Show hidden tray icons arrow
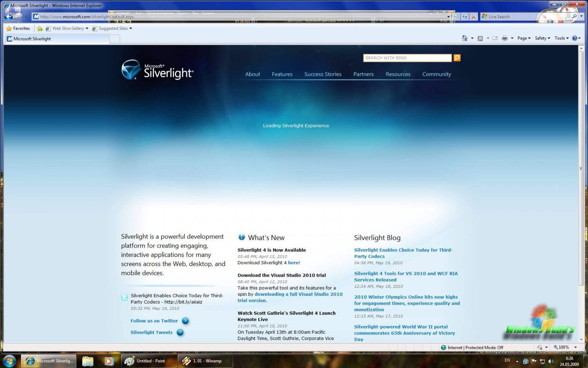Image resolution: width=588 pixels, height=368 pixels. [x=517, y=361]
